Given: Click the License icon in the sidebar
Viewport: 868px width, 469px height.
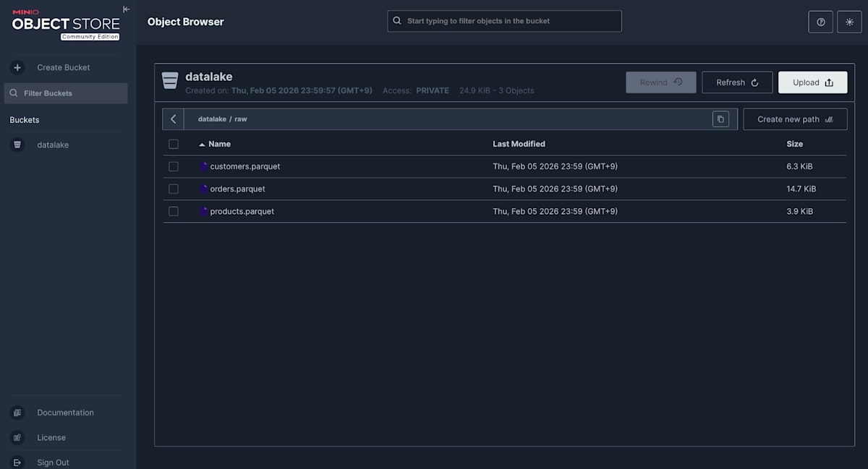Looking at the screenshot, I should click(x=17, y=437).
